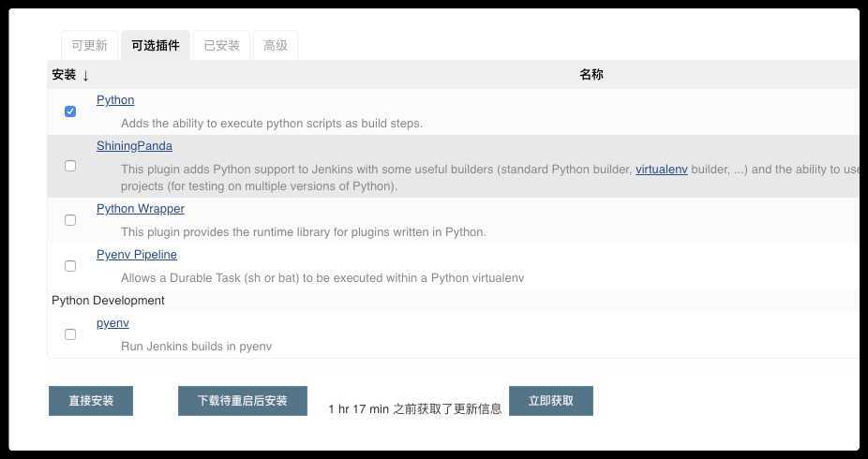The image size is (868, 459).
Task: Open the ShiningPanda plugin link
Action: click(x=134, y=146)
